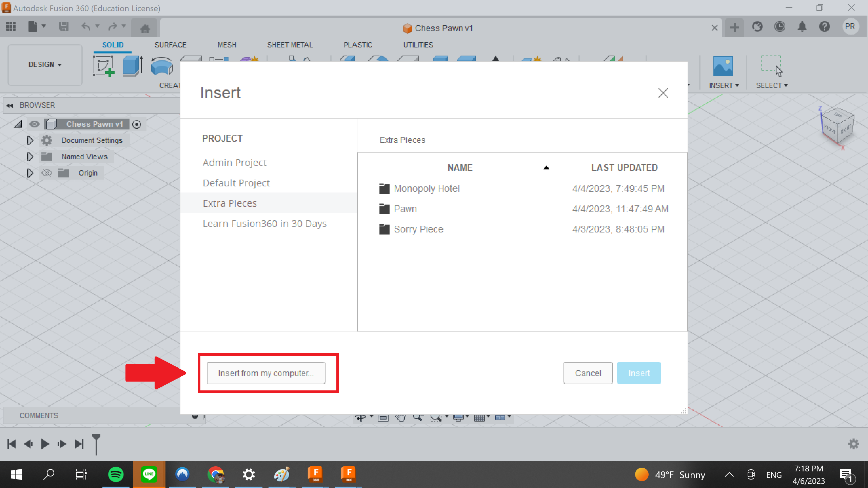Switch to the SURFACE tab
The image size is (868, 488).
(x=171, y=45)
